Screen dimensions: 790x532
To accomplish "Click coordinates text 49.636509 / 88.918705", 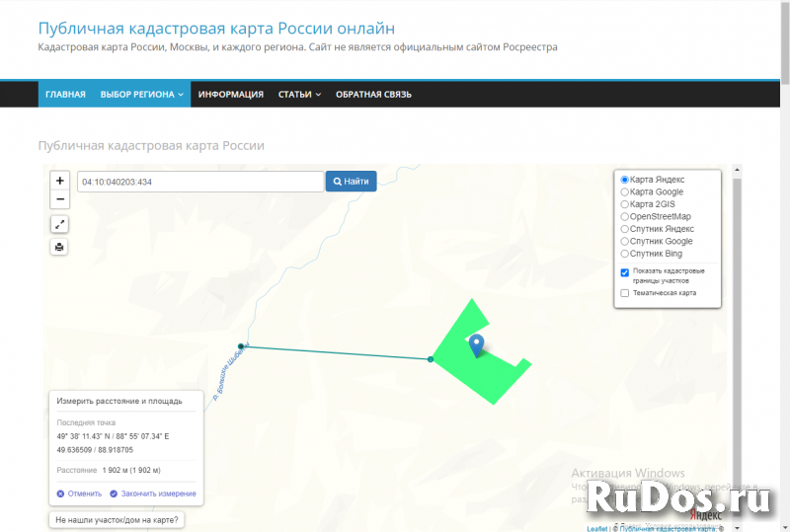I will [x=95, y=450].
